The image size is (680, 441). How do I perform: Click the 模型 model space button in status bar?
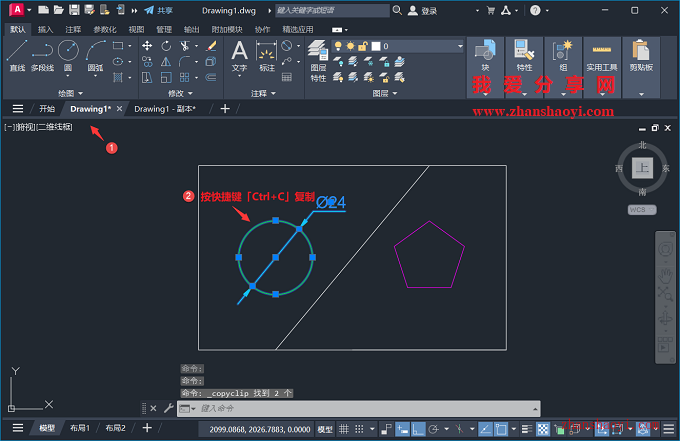coord(325,429)
